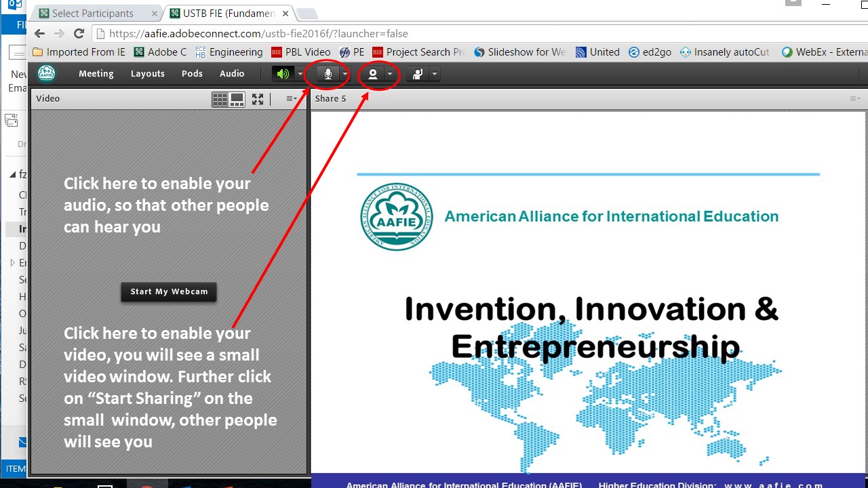Open the raise hand status dropdown arrow
The width and height of the screenshot is (868, 488).
pos(435,74)
